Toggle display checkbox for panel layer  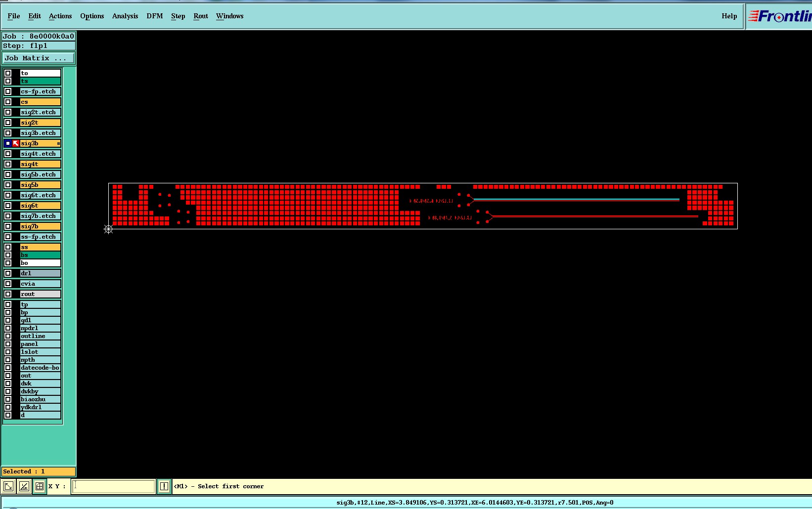8,344
